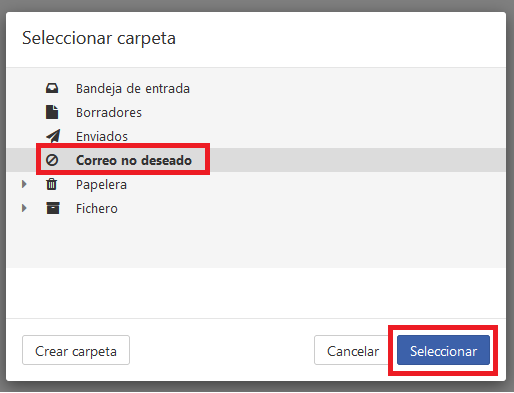Confirm with the blue Seleccionar button

(x=443, y=350)
